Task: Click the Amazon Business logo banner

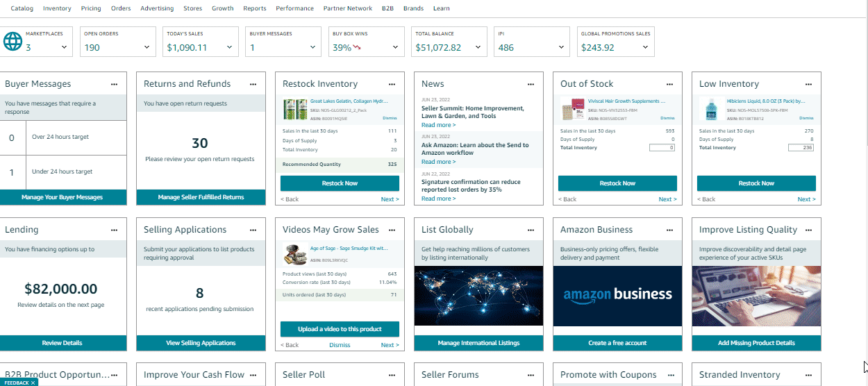Action: [x=617, y=296]
